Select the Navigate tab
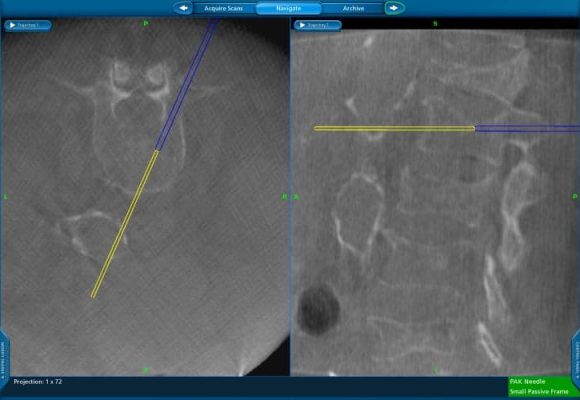 tap(289, 8)
